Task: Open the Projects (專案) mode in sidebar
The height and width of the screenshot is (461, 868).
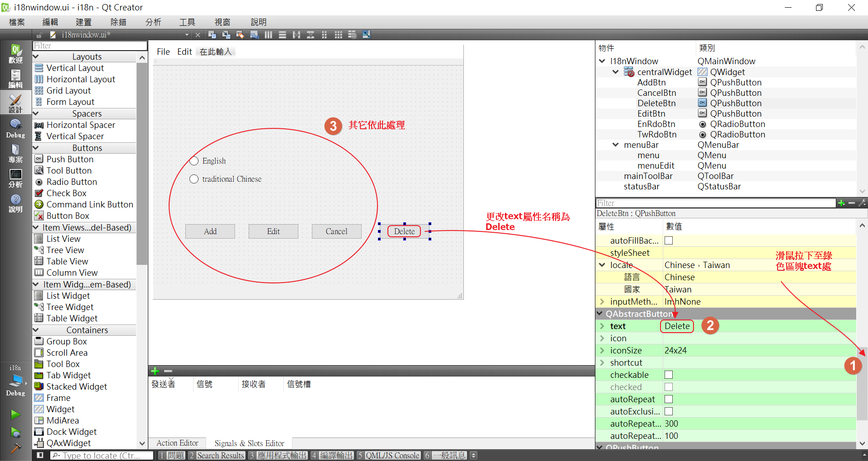Action: click(x=15, y=153)
